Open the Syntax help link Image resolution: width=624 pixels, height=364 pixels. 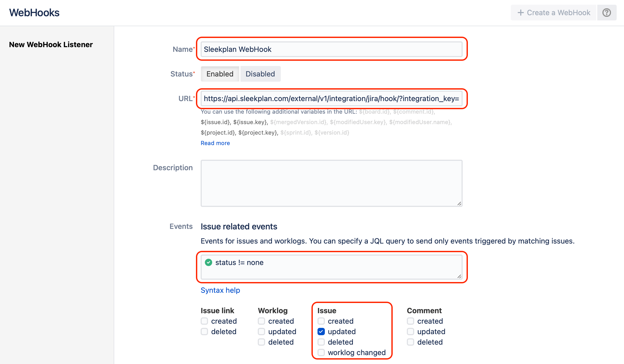[220, 290]
